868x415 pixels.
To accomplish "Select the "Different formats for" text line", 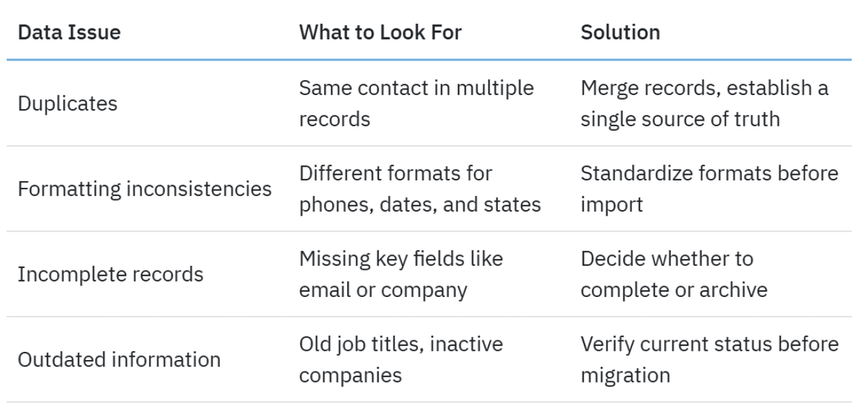I will point(396,173).
